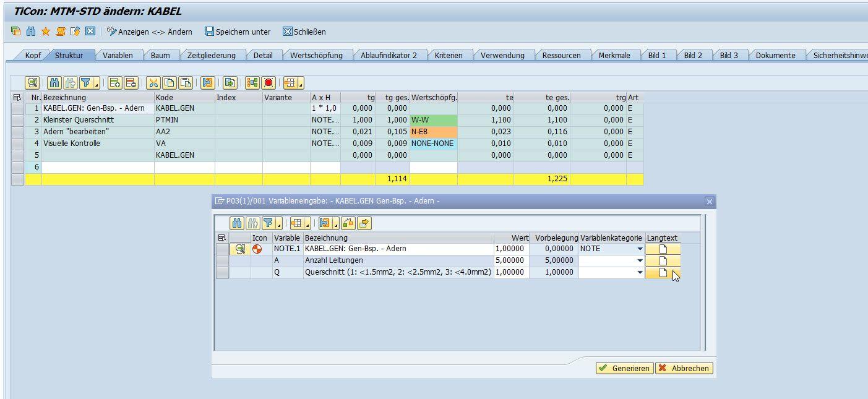This screenshot has height=399, width=868.
Task: Select the Anzahl Leitungen row via its selector
Action: coord(221,260)
